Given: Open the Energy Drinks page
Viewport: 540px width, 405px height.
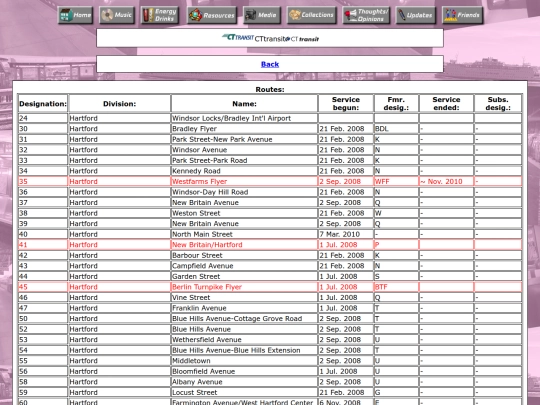Looking at the screenshot, I should point(160,15).
